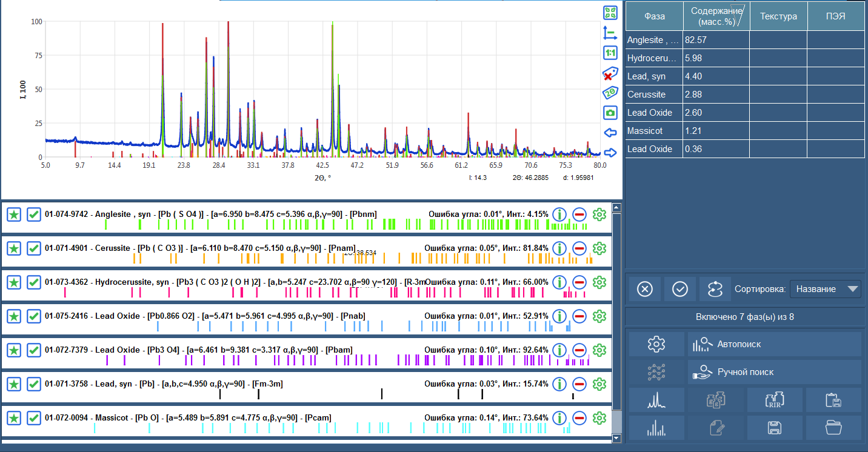868x452 pixels.
Task: Remove the Cerussite phase with minus icon
Action: click(579, 248)
